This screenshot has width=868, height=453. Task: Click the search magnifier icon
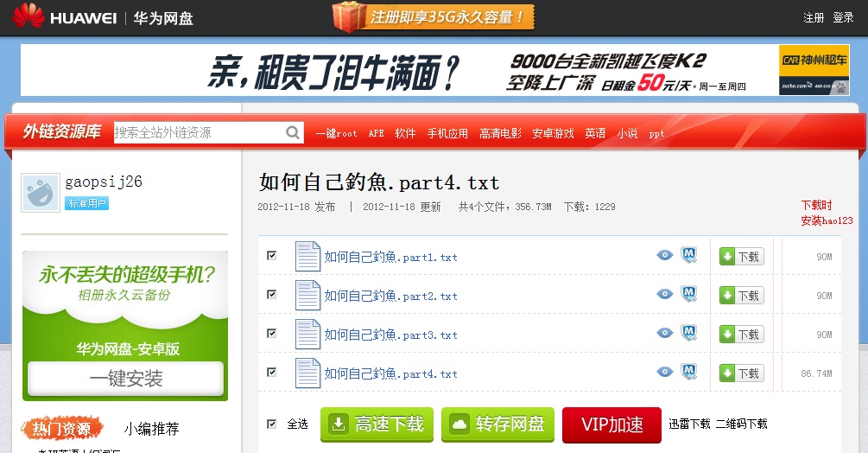click(292, 132)
